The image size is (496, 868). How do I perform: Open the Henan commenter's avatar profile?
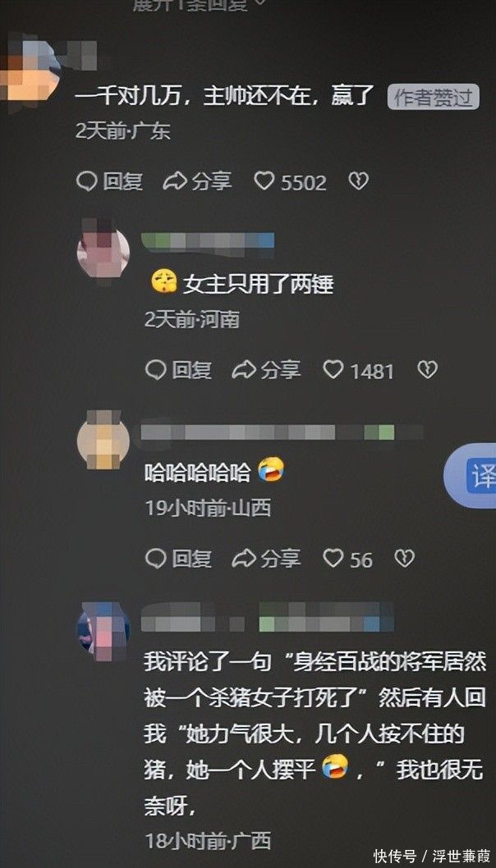tap(103, 253)
